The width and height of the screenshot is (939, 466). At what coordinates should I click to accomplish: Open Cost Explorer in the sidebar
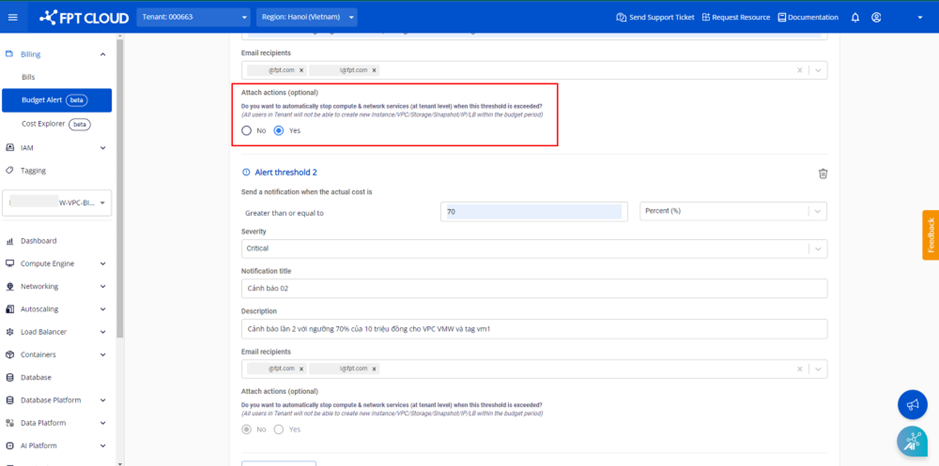pos(44,124)
